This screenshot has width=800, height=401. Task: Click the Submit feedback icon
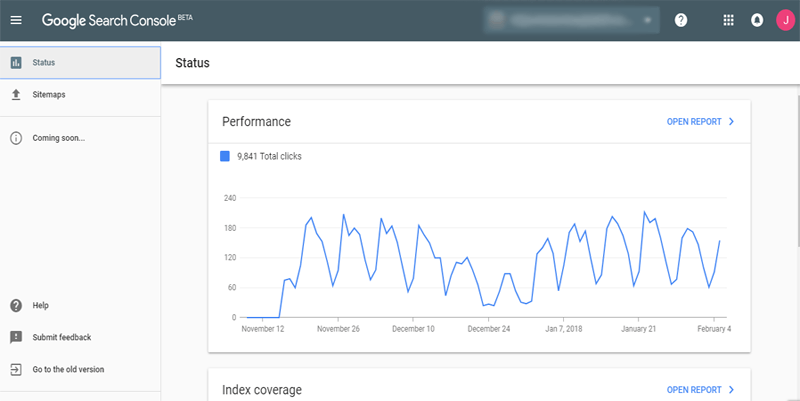point(16,337)
